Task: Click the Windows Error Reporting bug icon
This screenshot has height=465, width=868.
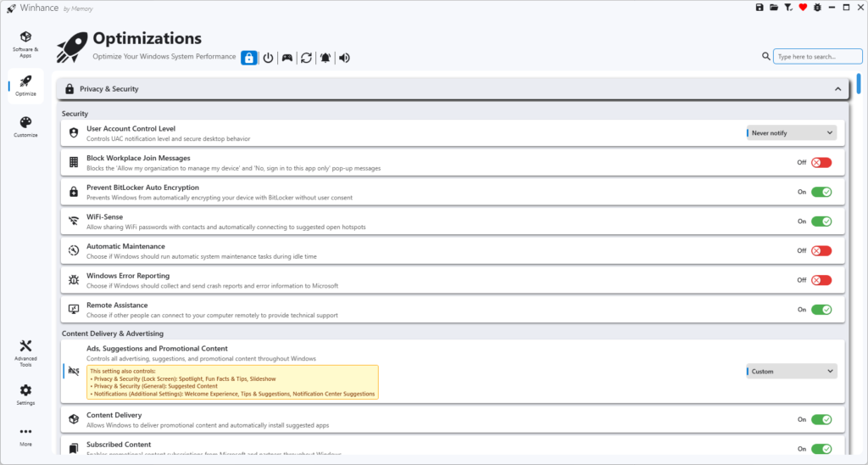Action: click(74, 280)
